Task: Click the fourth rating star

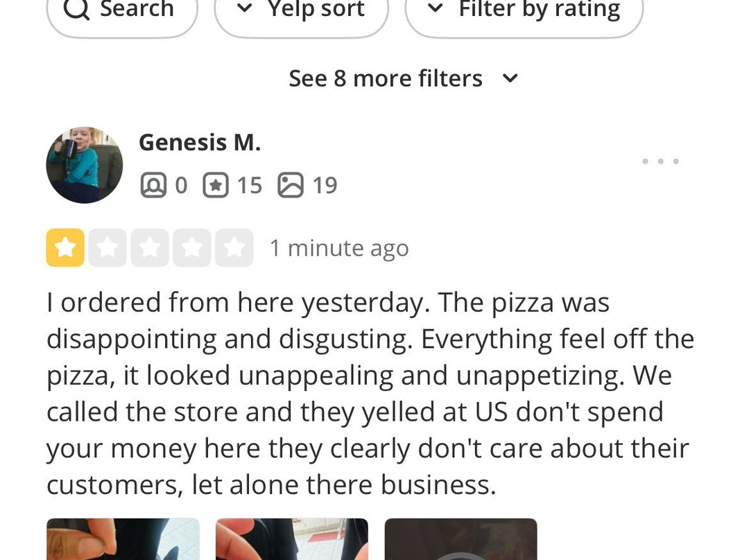Action: (192, 248)
